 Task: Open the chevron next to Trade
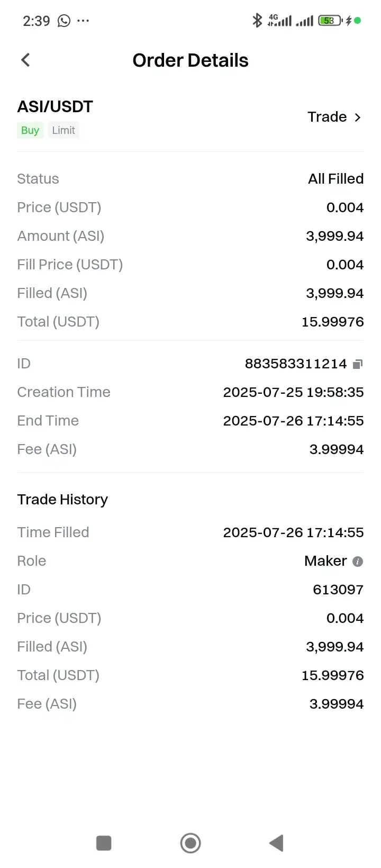(x=358, y=117)
